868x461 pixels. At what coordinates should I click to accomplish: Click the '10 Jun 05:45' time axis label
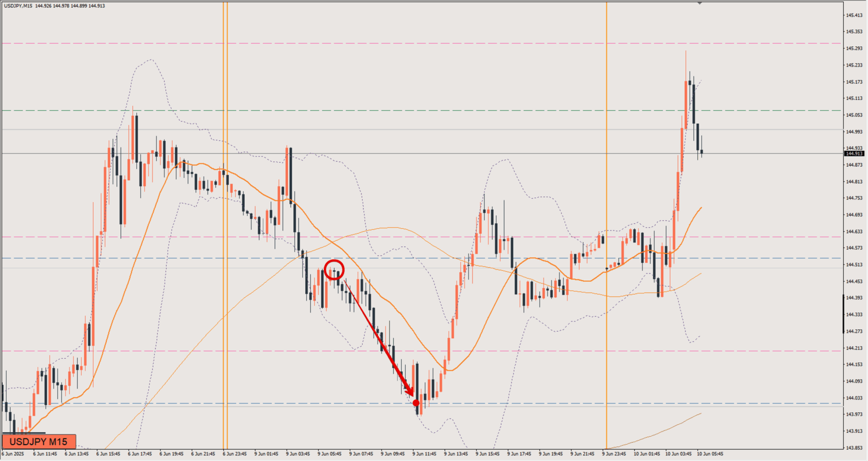click(x=710, y=454)
